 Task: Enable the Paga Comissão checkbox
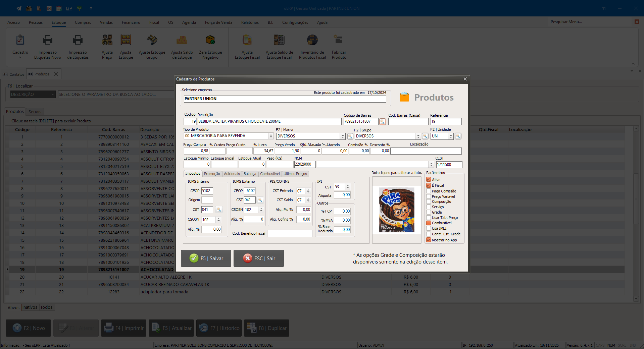pos(429,191)
